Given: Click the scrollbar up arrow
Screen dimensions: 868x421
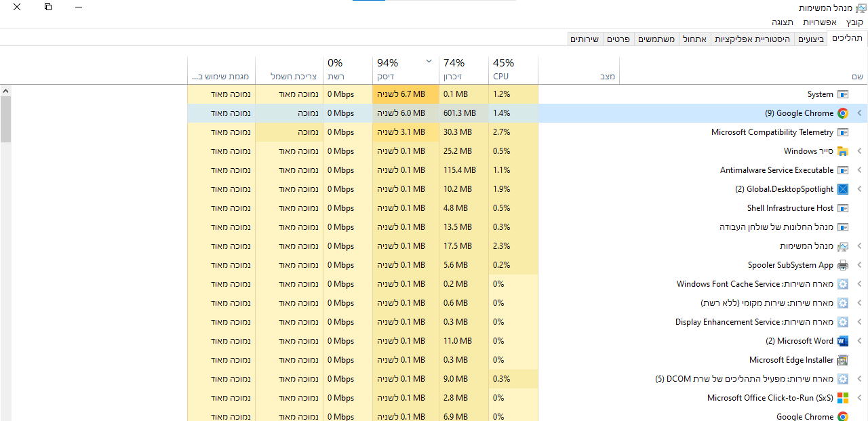Looking at the screenshot, I should [x=5, y=91].
